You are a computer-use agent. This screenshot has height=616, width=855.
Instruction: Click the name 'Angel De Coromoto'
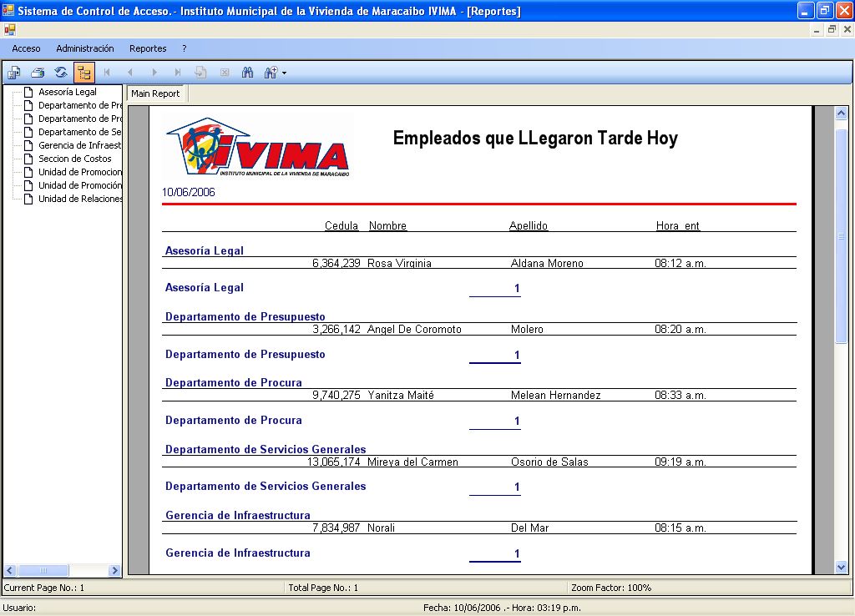pyautogui.click(x=414, y=329)
